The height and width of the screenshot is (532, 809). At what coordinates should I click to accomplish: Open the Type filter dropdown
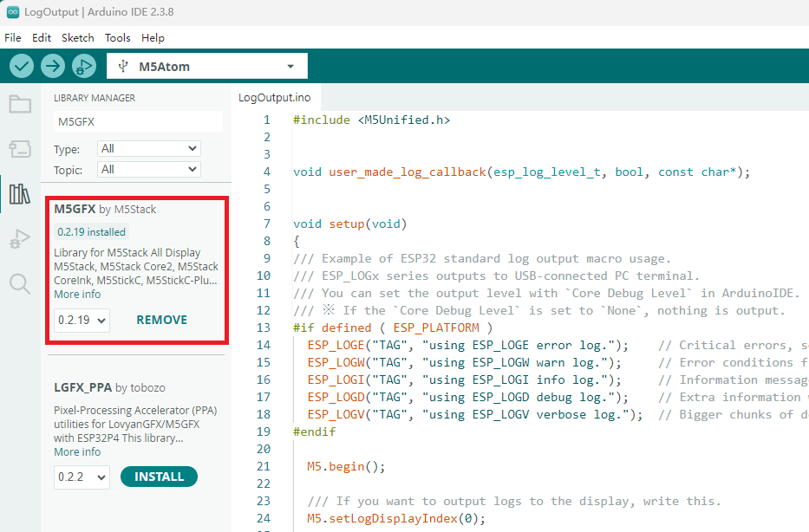coord(148,148)
